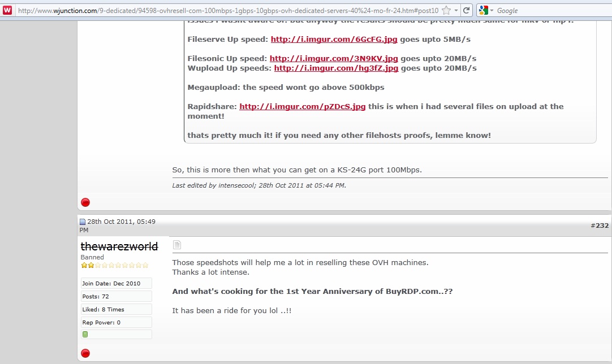Bookmark this page with the star icon
This screenshot has width=612, height=364.
(446, 11)
